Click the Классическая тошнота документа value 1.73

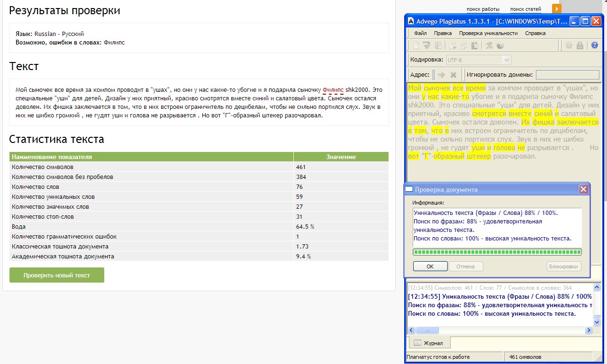(302, 247)
